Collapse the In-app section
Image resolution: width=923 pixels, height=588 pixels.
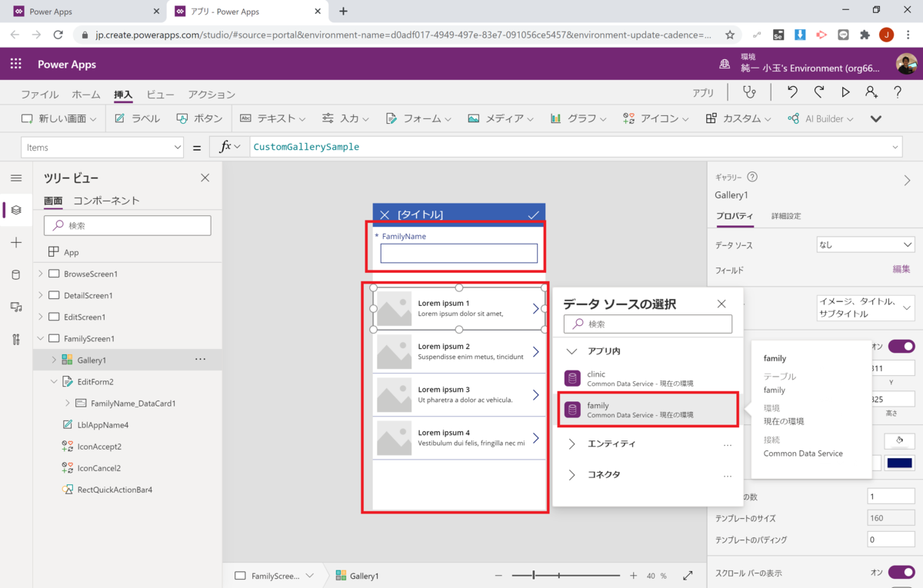coord(571,351)
